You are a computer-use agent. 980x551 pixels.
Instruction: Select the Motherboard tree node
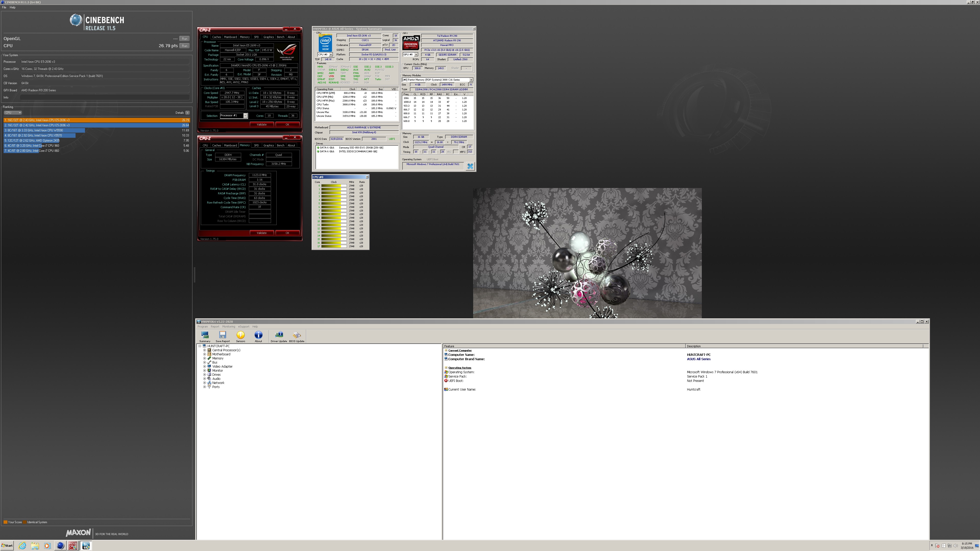pos(221,354)
